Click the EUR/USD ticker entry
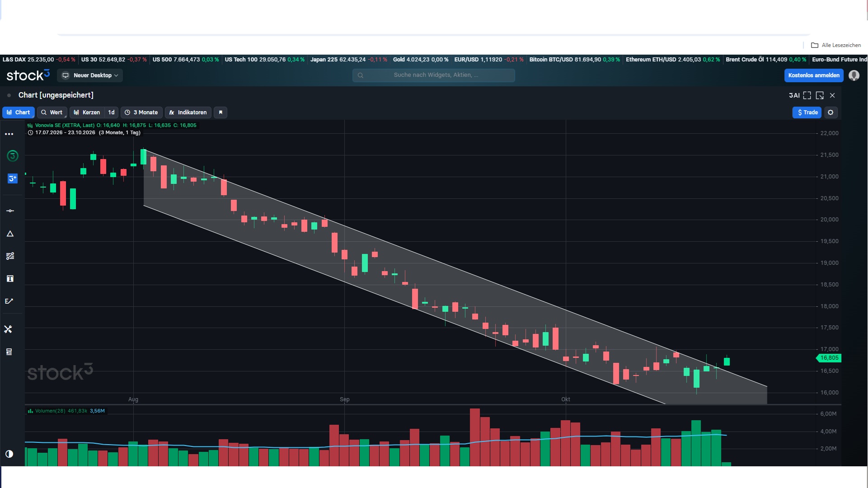Image resolution: width=868 pixels, height=488 pixels. [x=489, y=60]
